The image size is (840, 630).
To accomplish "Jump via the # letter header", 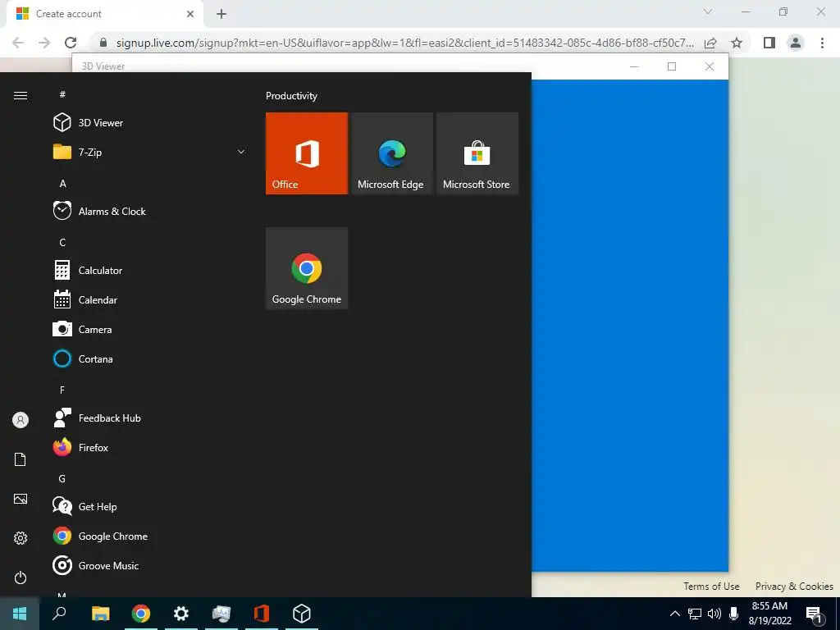I will [62, 94].
